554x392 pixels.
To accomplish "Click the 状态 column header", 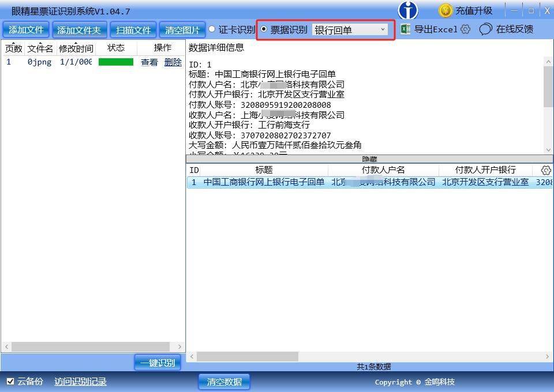I will tap(116, 48).
